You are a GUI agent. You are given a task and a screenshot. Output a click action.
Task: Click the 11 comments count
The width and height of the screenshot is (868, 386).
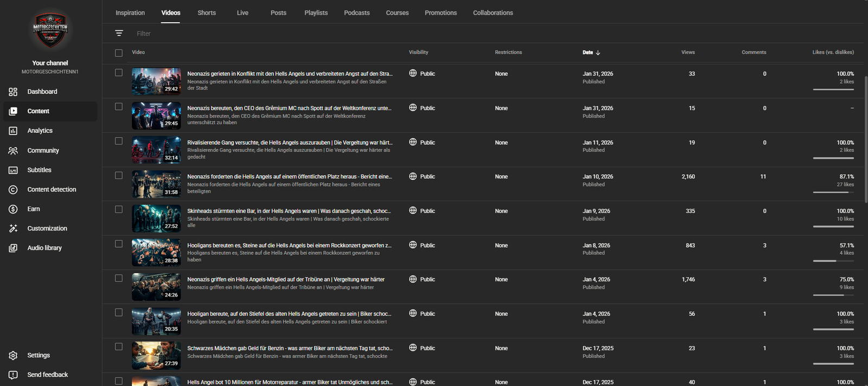763,177
